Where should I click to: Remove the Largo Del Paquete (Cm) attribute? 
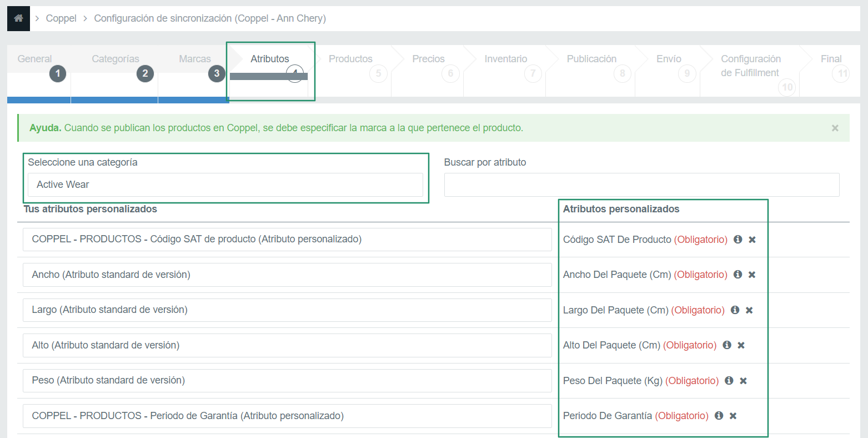click(x=749, y=310)
